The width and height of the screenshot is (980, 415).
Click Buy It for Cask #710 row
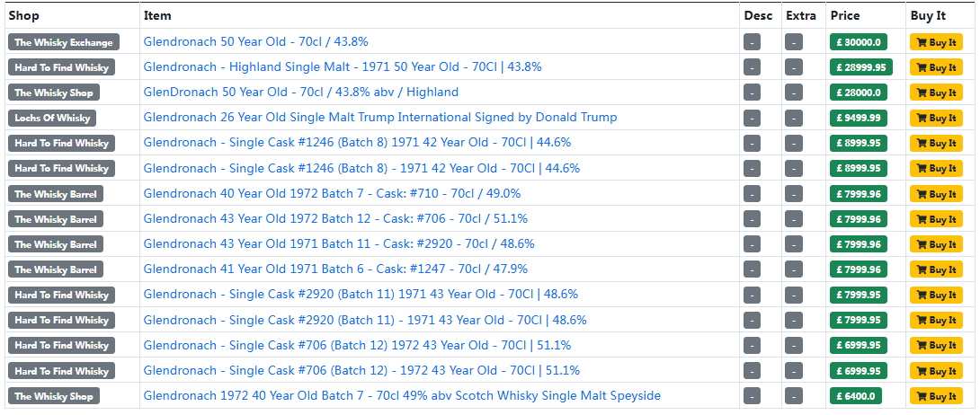(936, 194)
